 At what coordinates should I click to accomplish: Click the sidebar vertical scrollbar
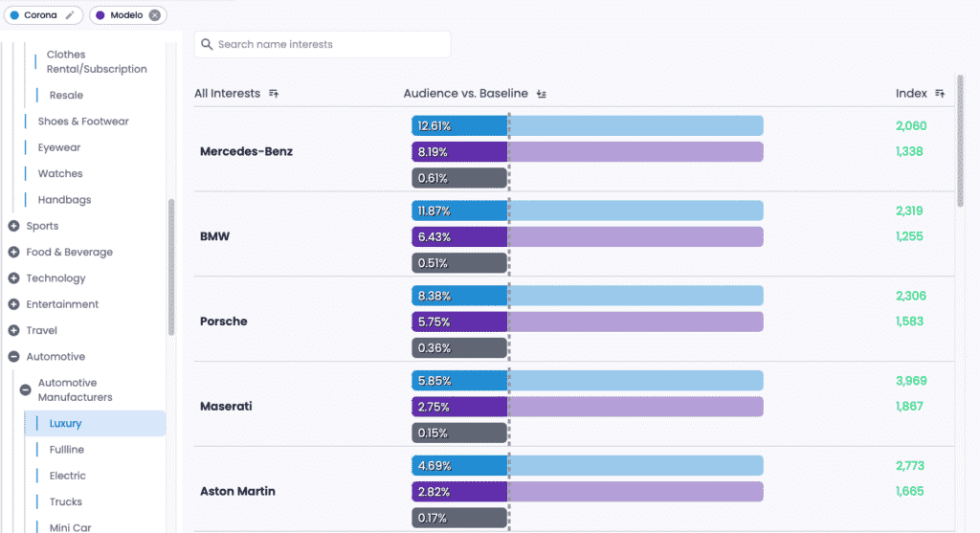coord(171,267)
